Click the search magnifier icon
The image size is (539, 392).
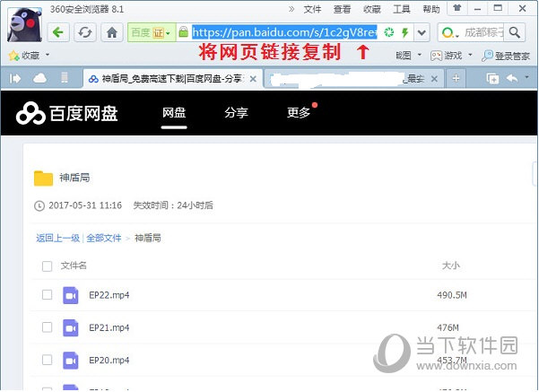tap(515, 32)
